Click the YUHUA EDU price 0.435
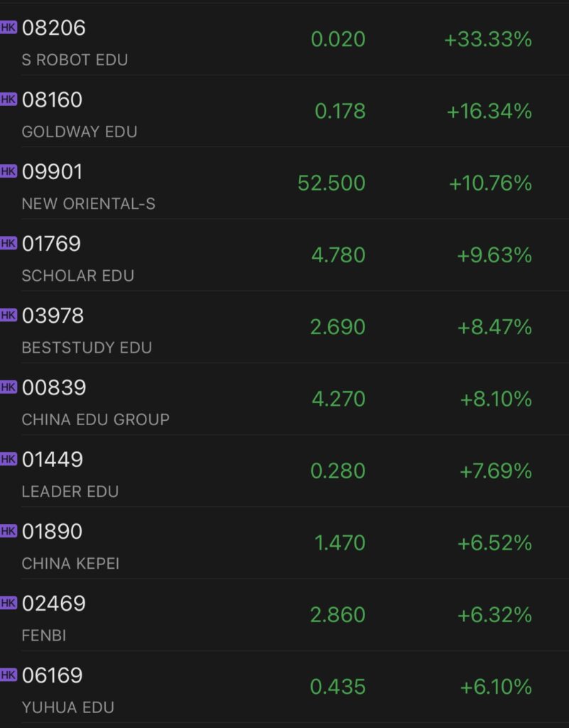The image size is (569, 728). pyautogui.click(x=338, y=687)
